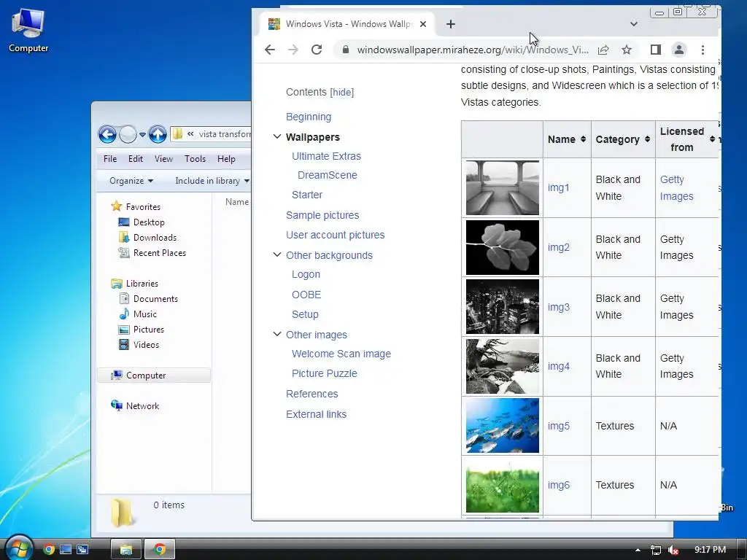
Task: Go to DreamScene section
Action: click(328, 175)
